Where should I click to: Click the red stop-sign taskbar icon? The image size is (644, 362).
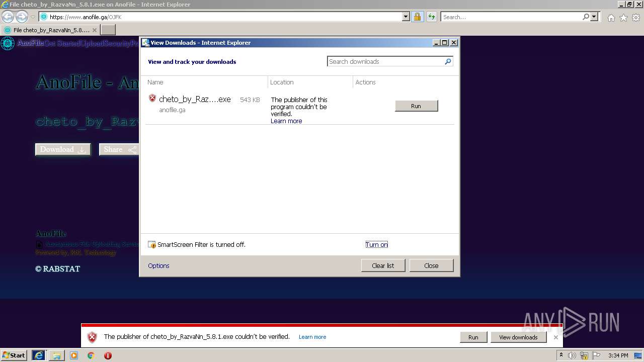pos(108,355)
